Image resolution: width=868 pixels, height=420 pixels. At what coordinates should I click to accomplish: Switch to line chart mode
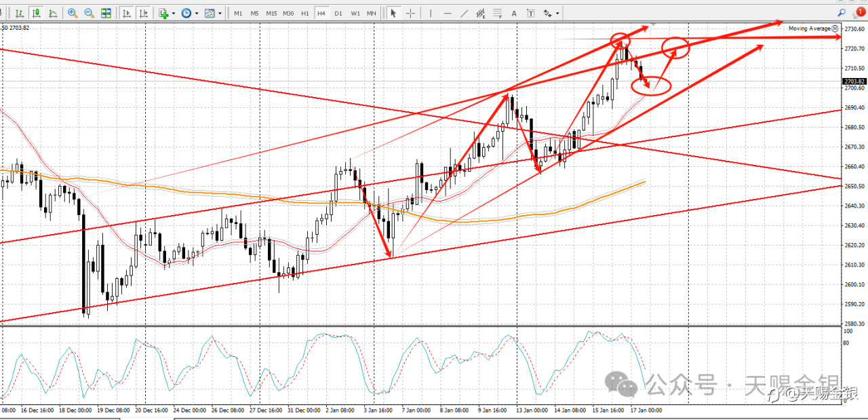[52, 13]
